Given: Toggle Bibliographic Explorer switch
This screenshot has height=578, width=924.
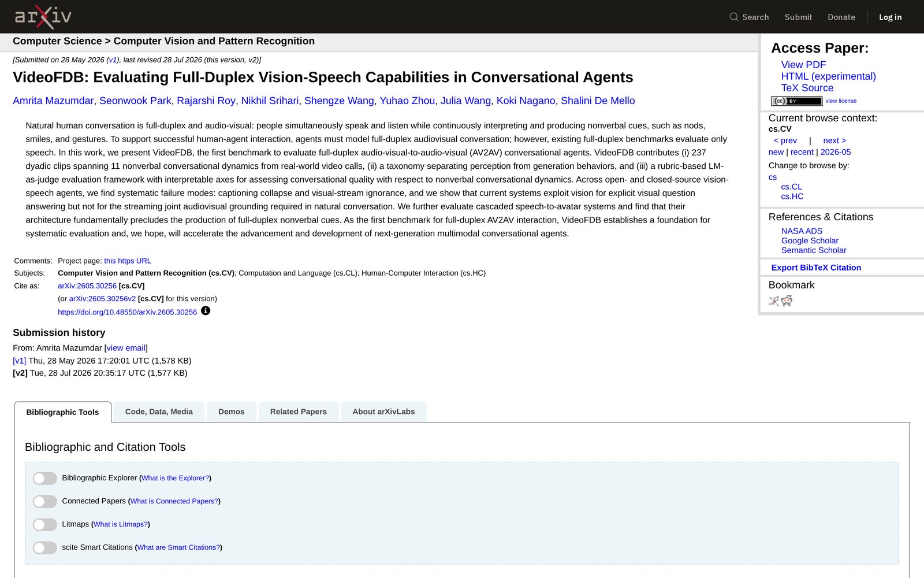Looking at the screenshot, I should click(x=44, y=478).
